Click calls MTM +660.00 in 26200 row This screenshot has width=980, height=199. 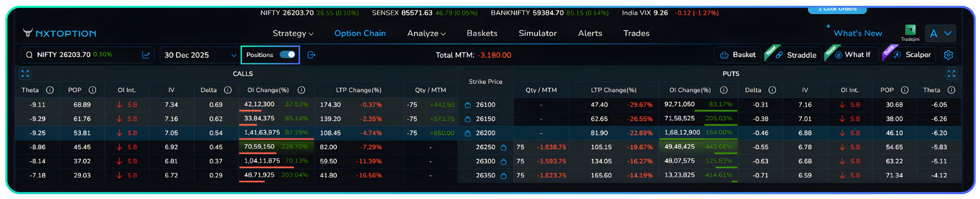pos(442,133)
